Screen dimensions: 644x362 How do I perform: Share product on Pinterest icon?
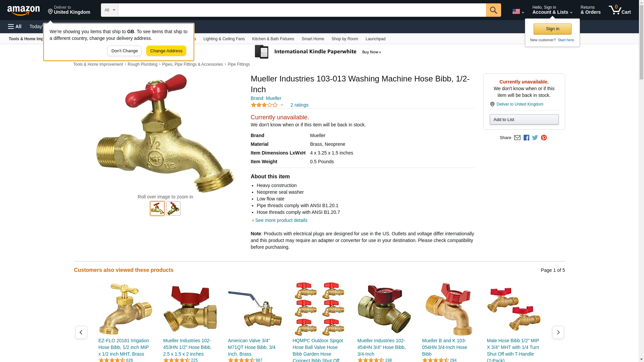(544, 138)
